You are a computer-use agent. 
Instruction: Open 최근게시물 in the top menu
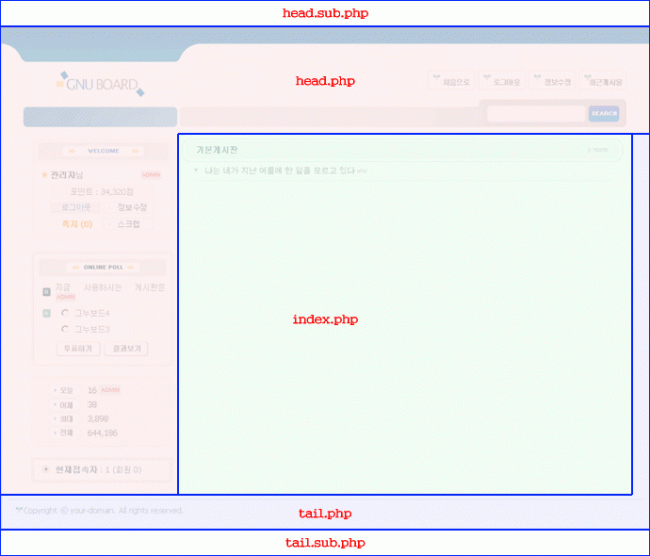click(x=603, y=82)
